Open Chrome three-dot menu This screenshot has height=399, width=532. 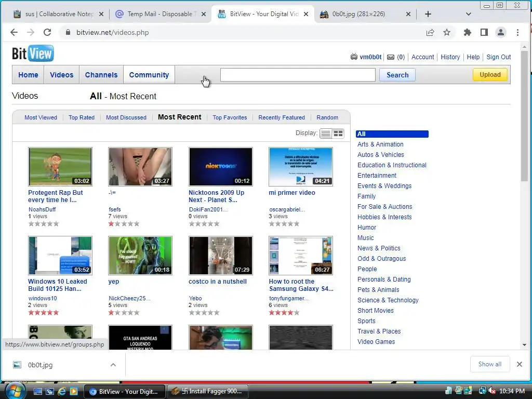pos(517,32)
